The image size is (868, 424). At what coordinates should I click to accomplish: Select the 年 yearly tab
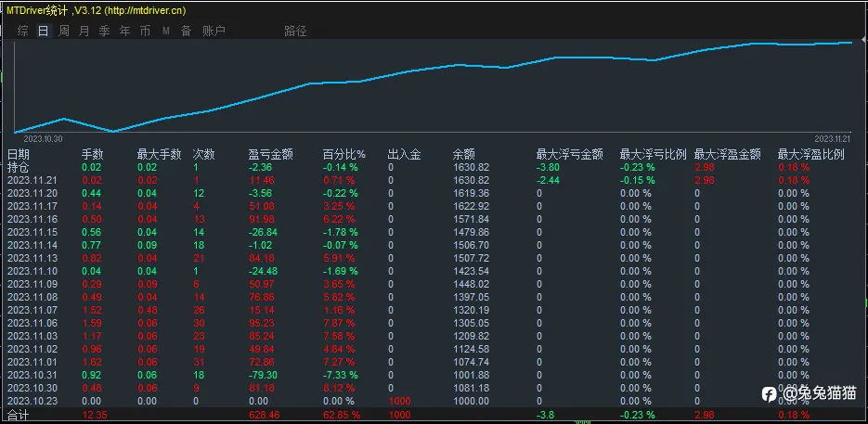[125, 31]
